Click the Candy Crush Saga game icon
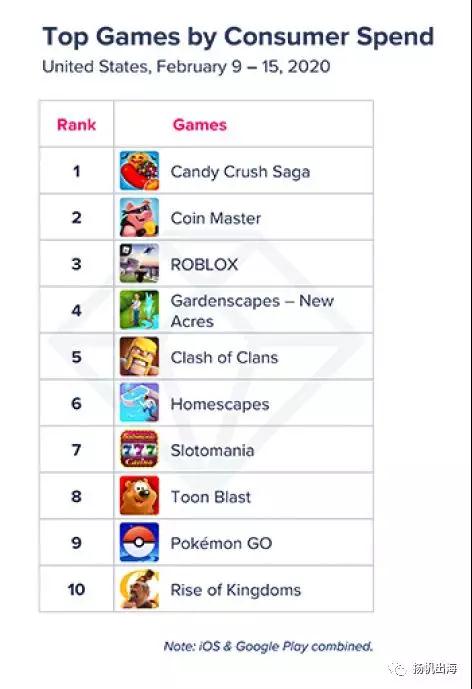The height and width of the screenshot is (689, 472). coord(139,170)
